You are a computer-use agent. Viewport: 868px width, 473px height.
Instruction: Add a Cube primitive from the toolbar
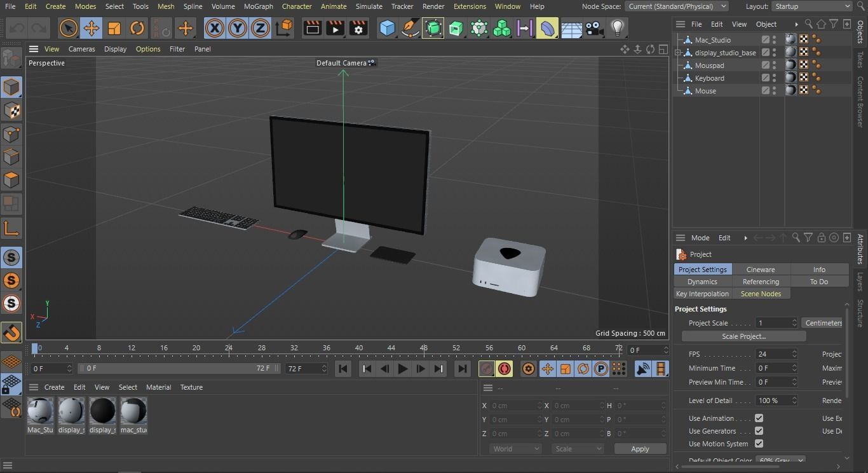[387, 28]
